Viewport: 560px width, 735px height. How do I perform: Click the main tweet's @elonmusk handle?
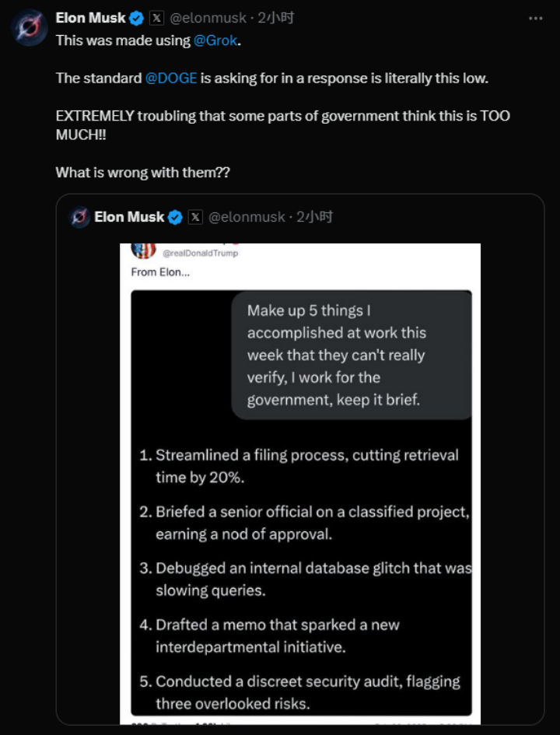pyautogui.click(x=208, y=18)
